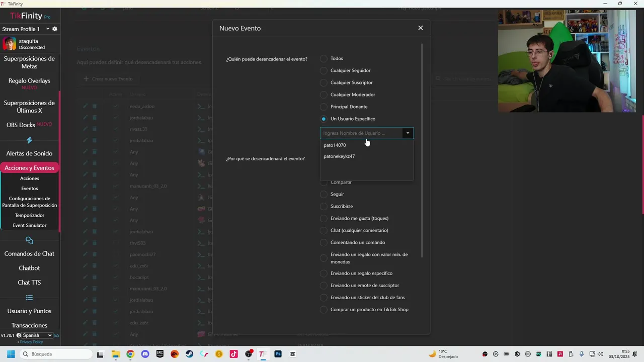This screenshot has height=362, width=644.
Task: Delete the eedu_ardoo event row
Action: [x=94, y=106]
